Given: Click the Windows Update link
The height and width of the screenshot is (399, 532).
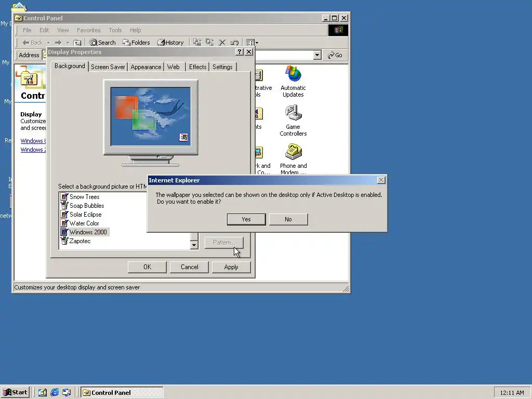Looking at the screenshot, I should [x=33, y=141].
